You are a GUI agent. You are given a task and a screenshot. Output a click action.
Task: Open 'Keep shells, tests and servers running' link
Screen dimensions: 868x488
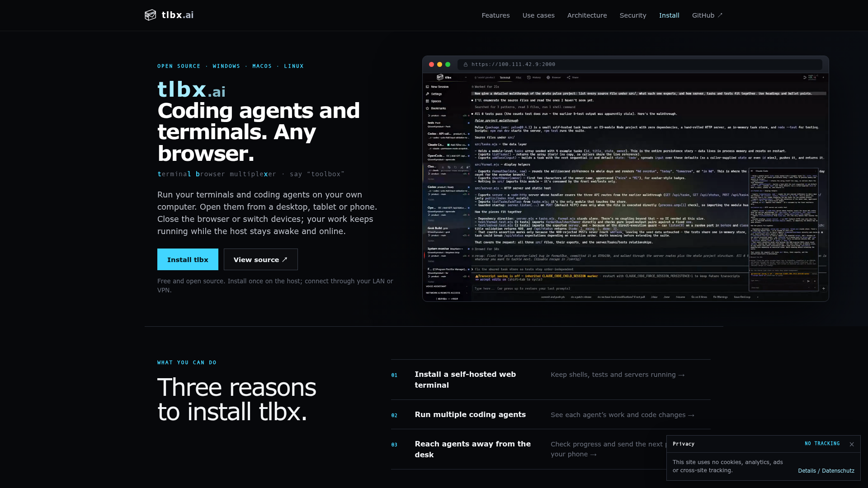pyautogui.click(x=618, y=375)
